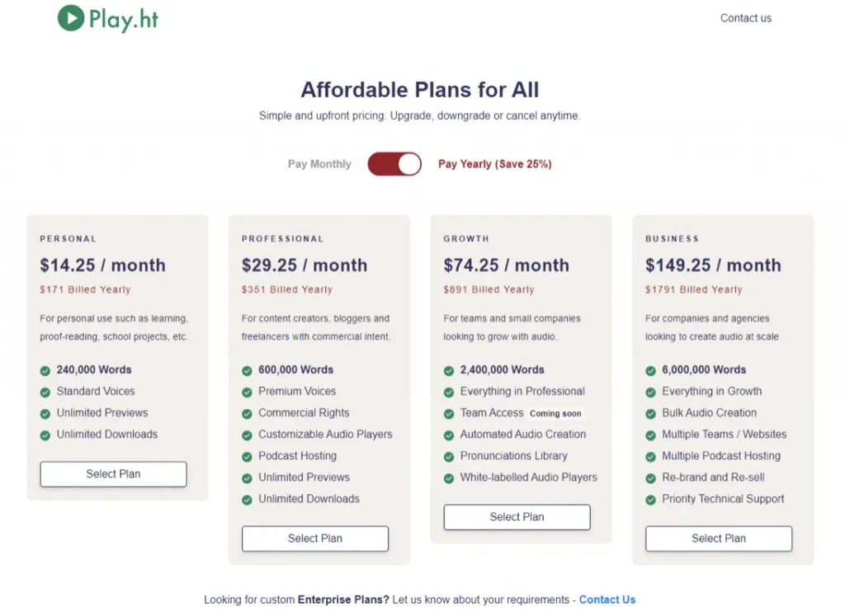Click the Affordable Plans for All heading
The height and width of the screenshot is (616, 845).
419,90
